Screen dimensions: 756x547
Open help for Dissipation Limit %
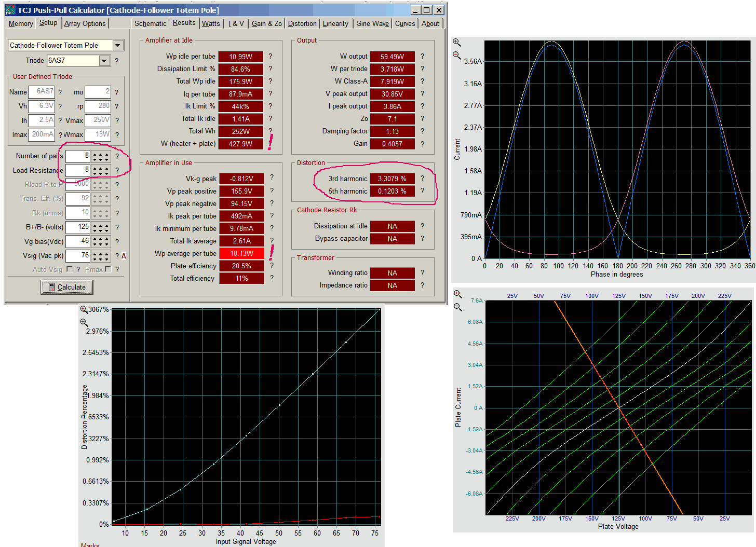click(x=270, y=69)
